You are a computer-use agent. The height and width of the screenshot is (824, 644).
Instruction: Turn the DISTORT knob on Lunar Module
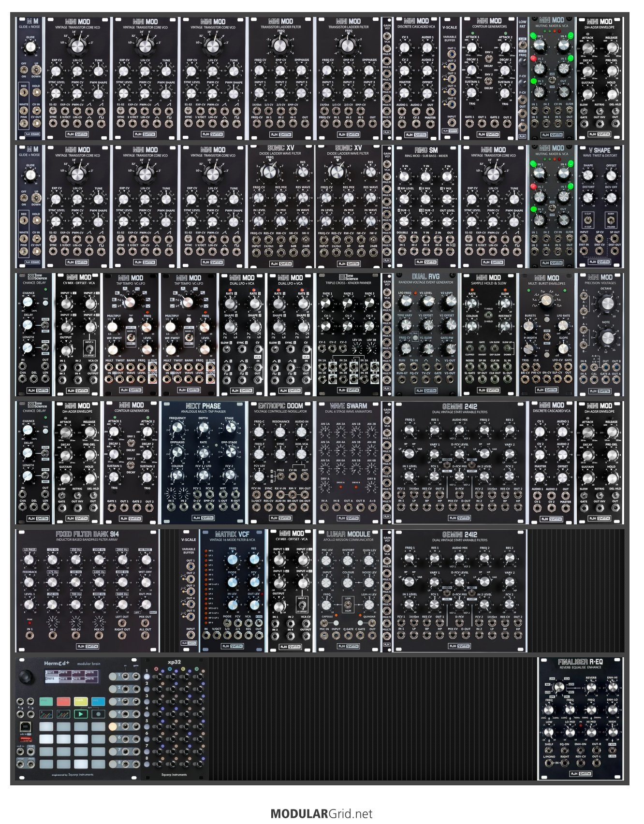(x=348, y=561)
